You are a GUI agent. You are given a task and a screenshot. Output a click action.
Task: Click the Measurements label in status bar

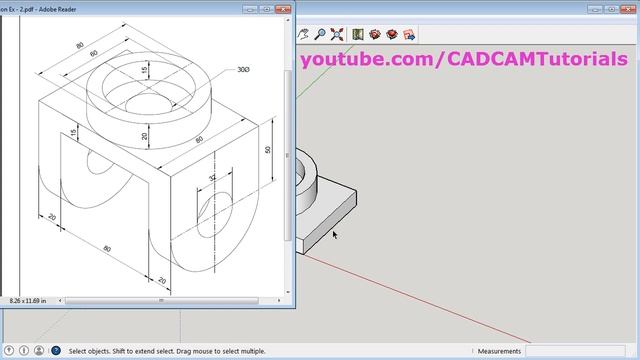click(499, 351)
